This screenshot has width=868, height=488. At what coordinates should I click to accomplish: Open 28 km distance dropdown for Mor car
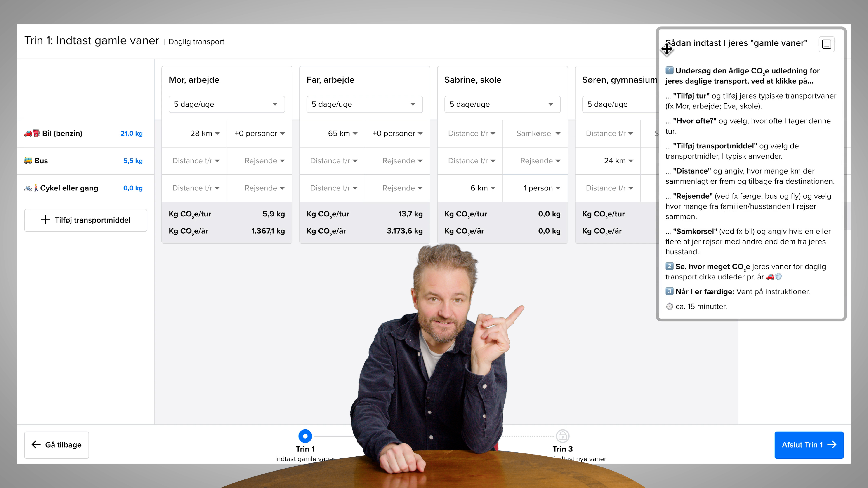[194, 133]
